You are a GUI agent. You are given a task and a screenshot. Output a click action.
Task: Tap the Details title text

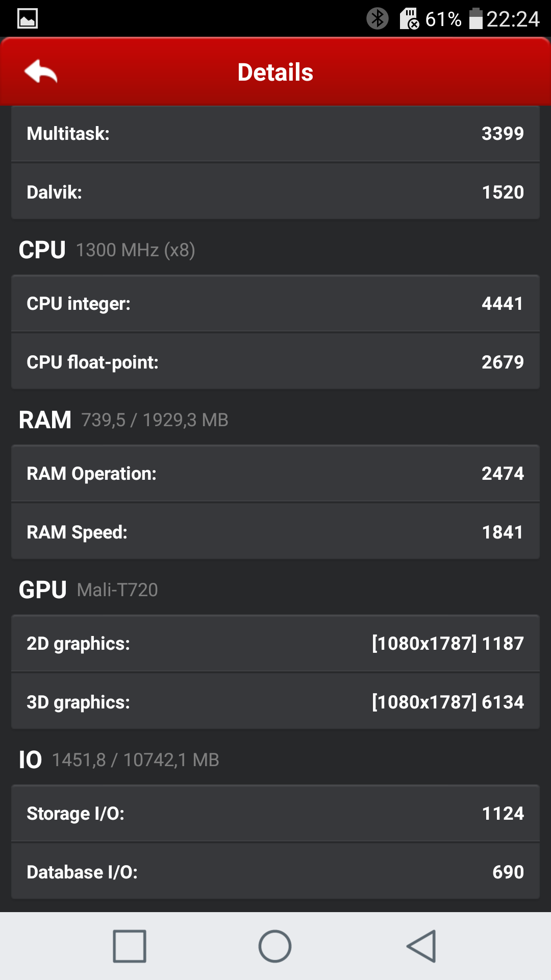[275, 72]
